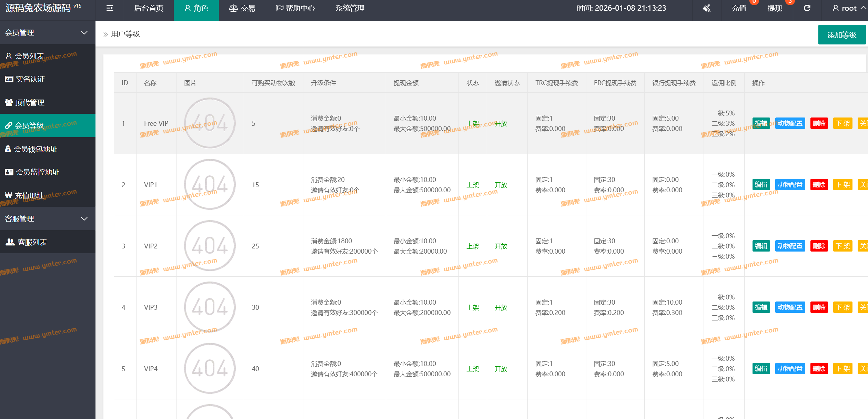Toggle 下架 for the VIP2 row
This screenshot has width=868, height=419.
coord(842,246)
